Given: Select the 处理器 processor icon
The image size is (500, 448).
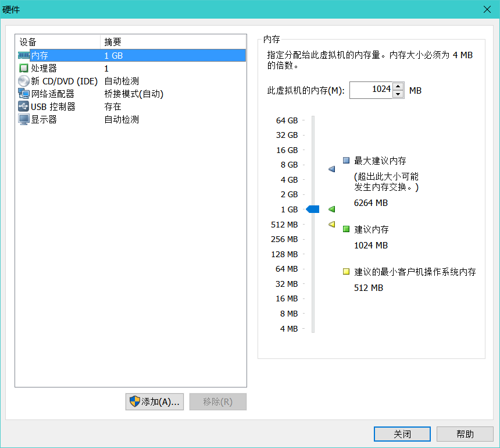Looking at the screenshot, I should (24, 68).
